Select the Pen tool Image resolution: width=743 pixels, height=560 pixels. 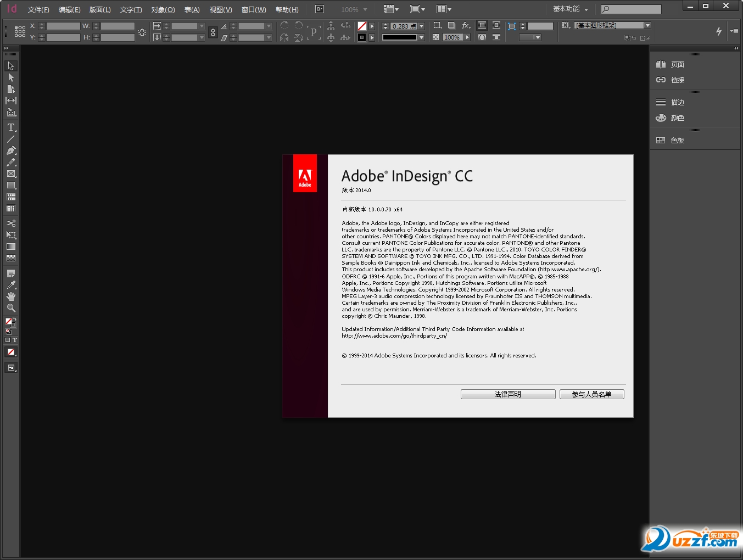tap(11, 150)
